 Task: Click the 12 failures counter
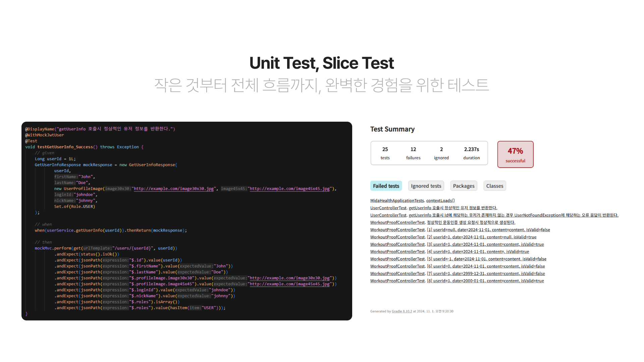coord(413,153)
